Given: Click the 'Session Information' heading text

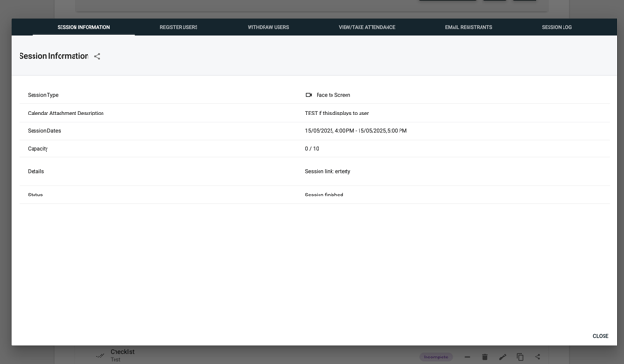Looking at the screenshot, I should click(x=54, y=56).
